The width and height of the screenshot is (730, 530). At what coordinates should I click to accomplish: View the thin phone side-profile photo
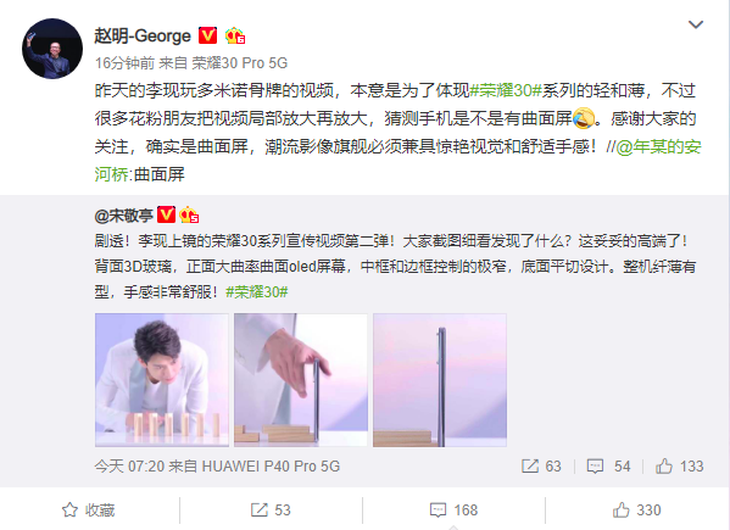pyautogui.click(x=439, y=380)
